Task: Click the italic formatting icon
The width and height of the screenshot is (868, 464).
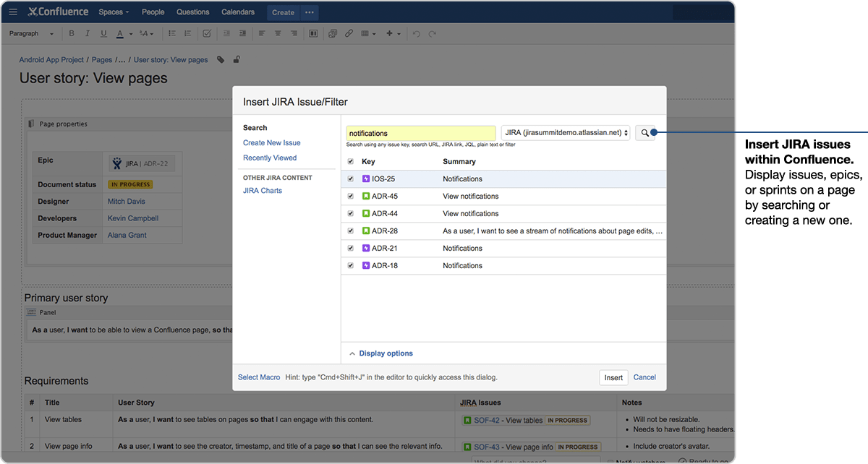Action: 88,33
